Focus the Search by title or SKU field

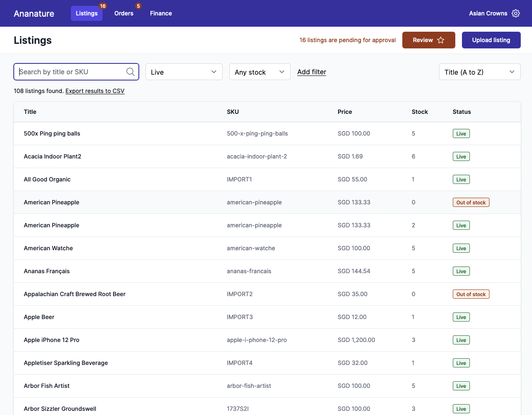[x=71, y=72]
